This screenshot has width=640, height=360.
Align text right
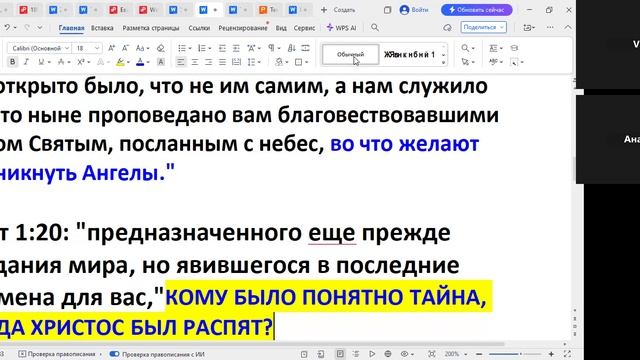coord(209,62)
